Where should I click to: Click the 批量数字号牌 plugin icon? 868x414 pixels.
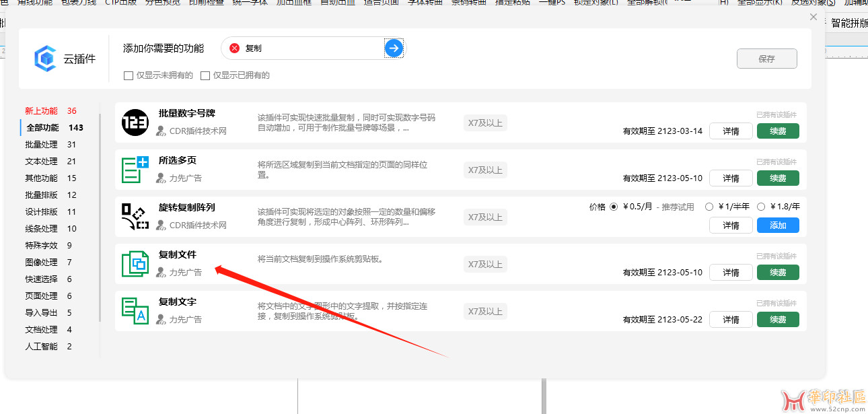click(135, 123)
